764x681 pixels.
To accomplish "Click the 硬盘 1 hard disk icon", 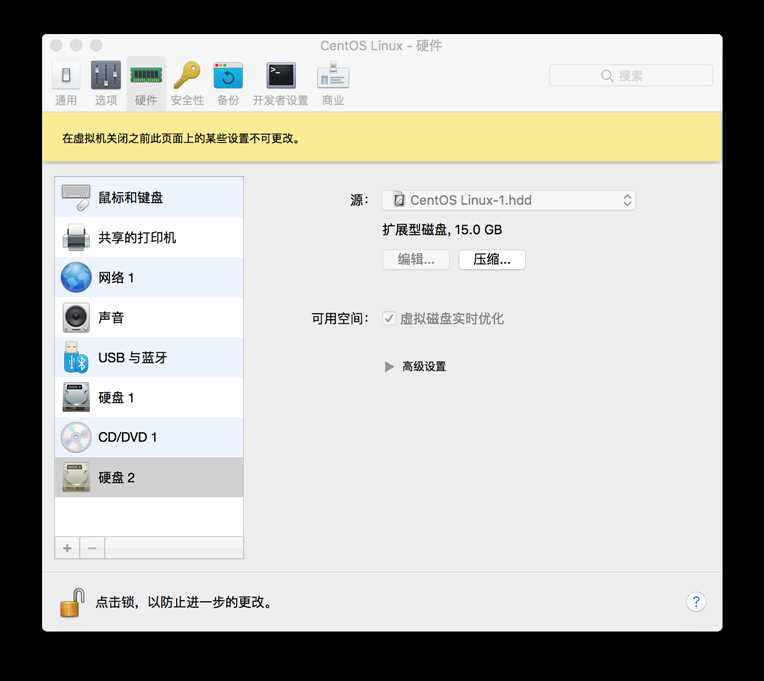I will click(76, 397).
